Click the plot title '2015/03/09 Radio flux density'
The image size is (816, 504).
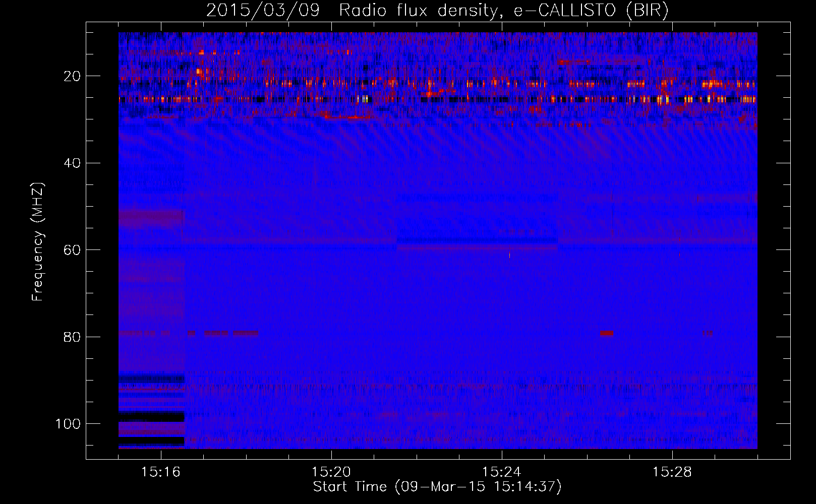438,11
